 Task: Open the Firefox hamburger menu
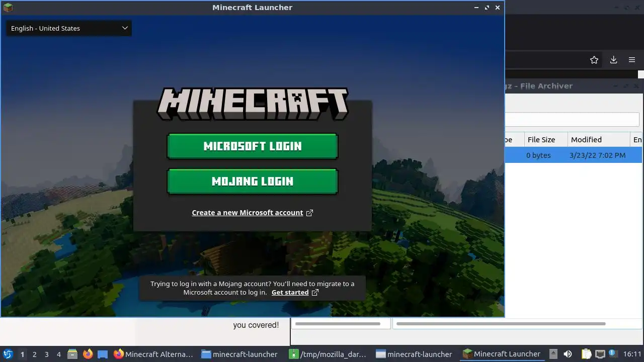click(x=632, y=60)
